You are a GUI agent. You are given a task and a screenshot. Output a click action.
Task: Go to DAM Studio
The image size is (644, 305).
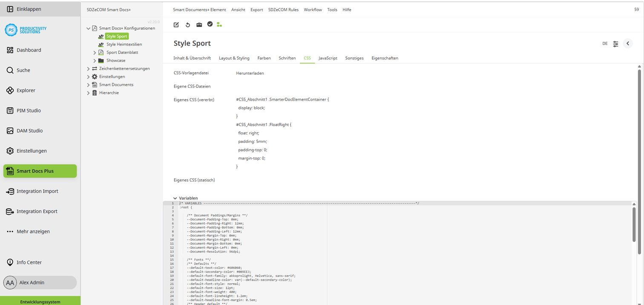coord(40,131)
